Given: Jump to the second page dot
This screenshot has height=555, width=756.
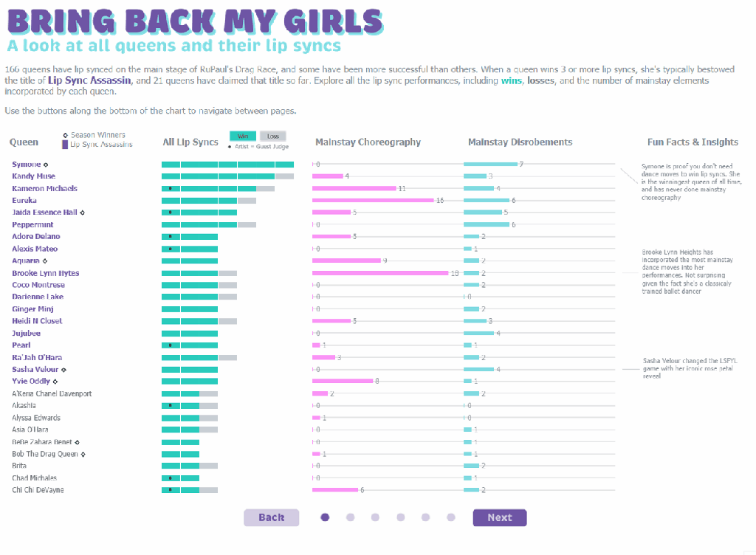Looking at the screenshot, I should [350, 517].
